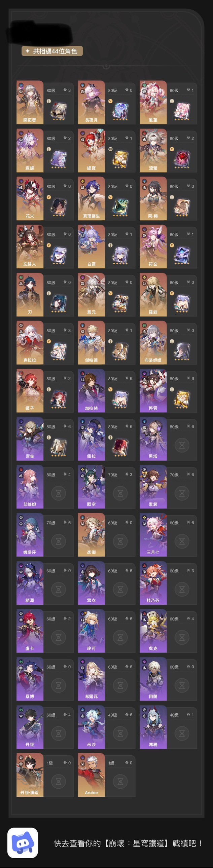This screenshot has width=213, height=868.
Task: Click the empty light cone slot for 桂乃芬
Action: pos(182,589)
